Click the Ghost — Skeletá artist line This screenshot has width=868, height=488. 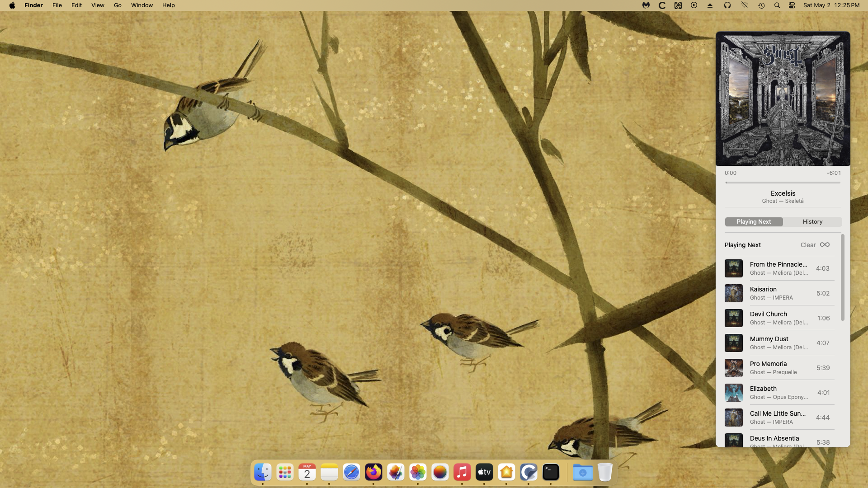pos(783,201)
